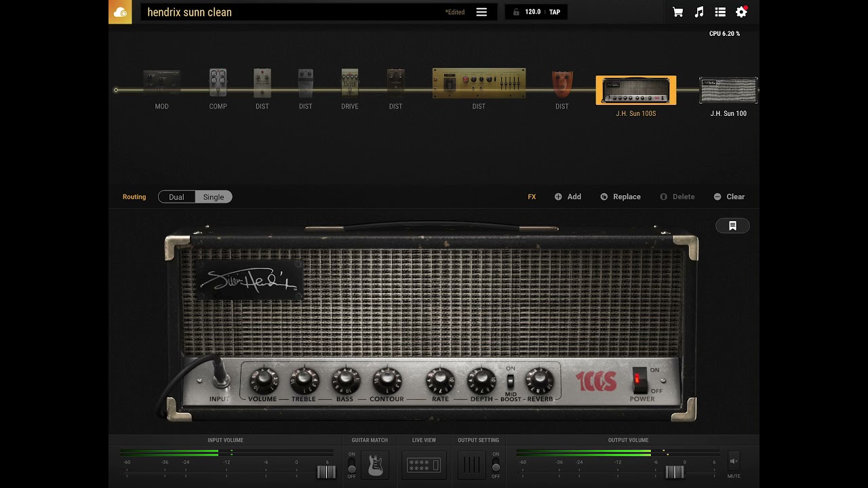This screenshot has width=868, height=488.
Task: Open the ToneCloud cloud icon
Action: tap(120, 12)
